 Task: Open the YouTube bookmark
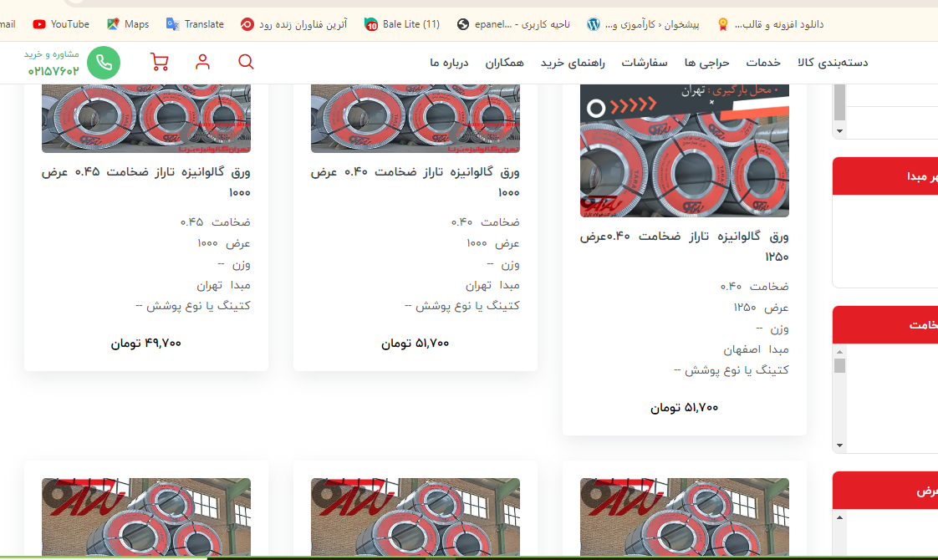click(x=61, y=24)
